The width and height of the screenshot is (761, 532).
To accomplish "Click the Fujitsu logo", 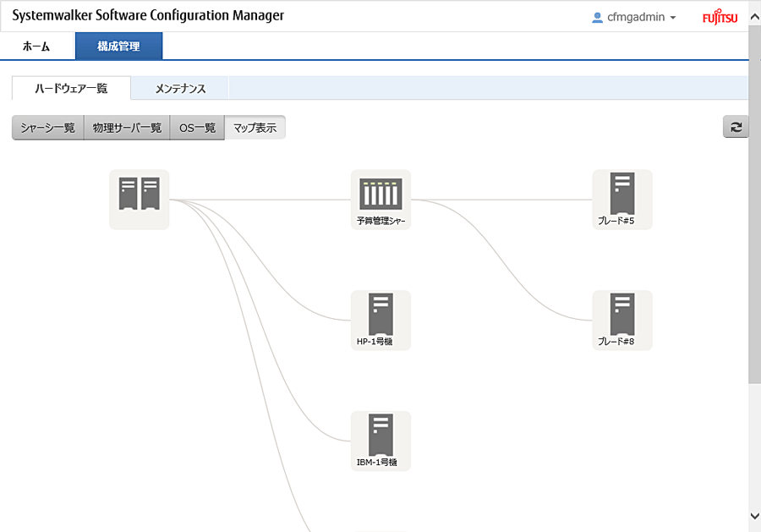I will click(x=720, y=18).
